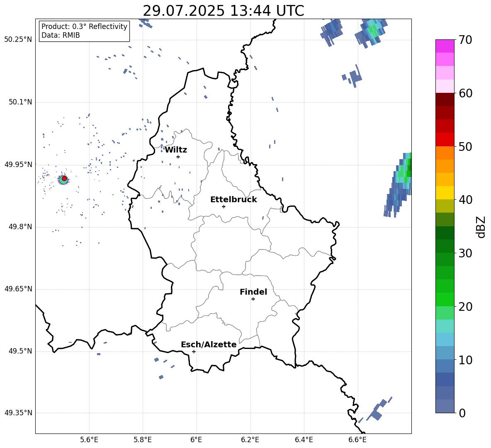Click the Ettelbruck station label
Image resolution: width=491 pixels, height=448 pixels.
pos(233,200)
